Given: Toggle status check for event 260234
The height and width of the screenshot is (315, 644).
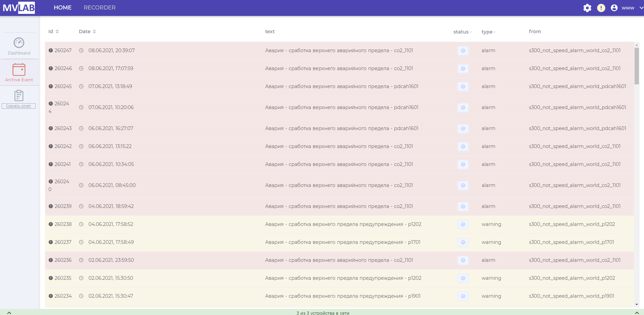Looking at the screenshot, I should click(463, 296).
